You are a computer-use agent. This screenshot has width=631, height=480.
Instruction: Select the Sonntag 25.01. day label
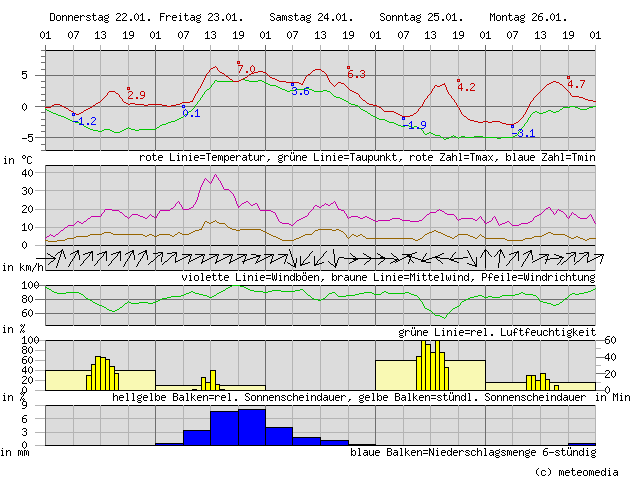(x=421, y=18)
